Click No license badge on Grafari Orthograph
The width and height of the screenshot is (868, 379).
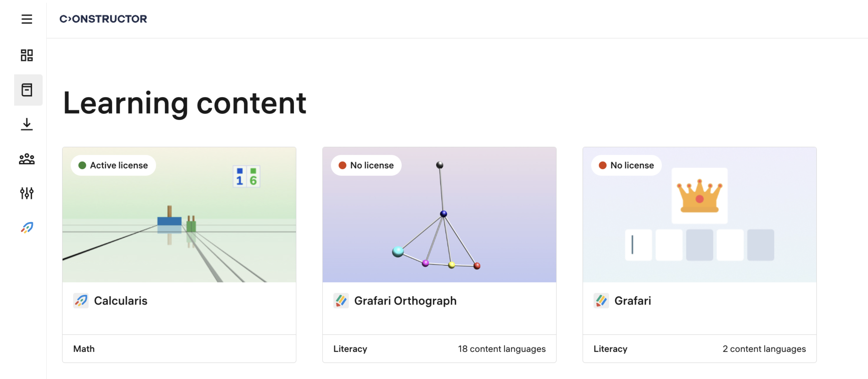pyautogui.click(x=366, y=165)
